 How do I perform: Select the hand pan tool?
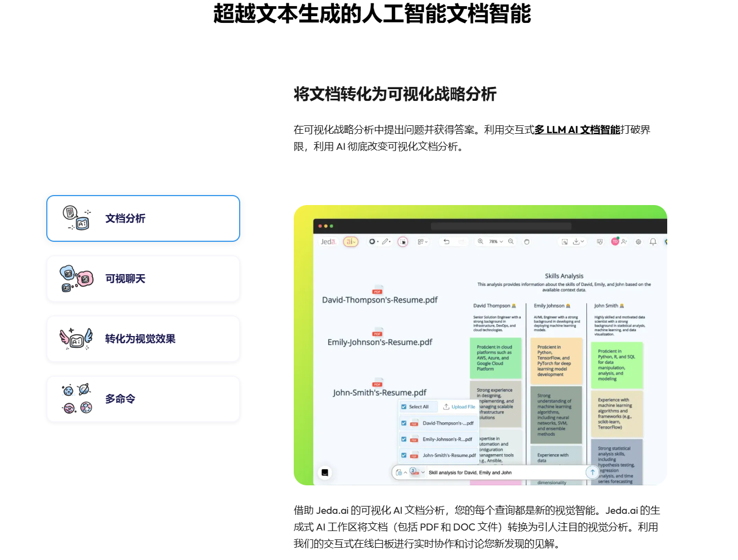point(527,242)
